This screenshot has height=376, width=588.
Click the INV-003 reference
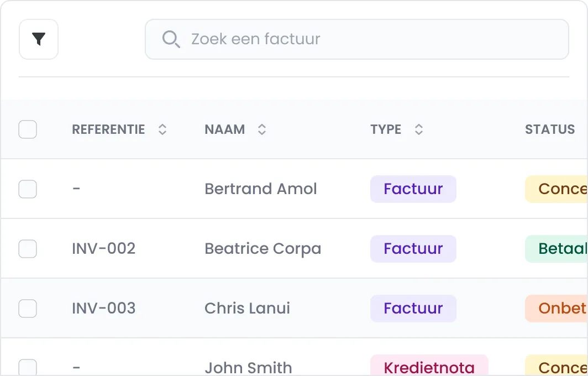104,309
